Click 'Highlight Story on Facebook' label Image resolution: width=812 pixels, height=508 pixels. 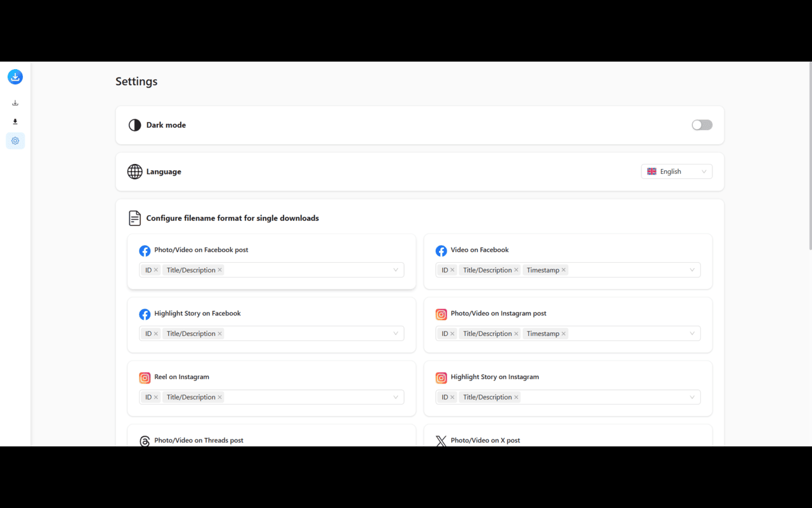197,313
